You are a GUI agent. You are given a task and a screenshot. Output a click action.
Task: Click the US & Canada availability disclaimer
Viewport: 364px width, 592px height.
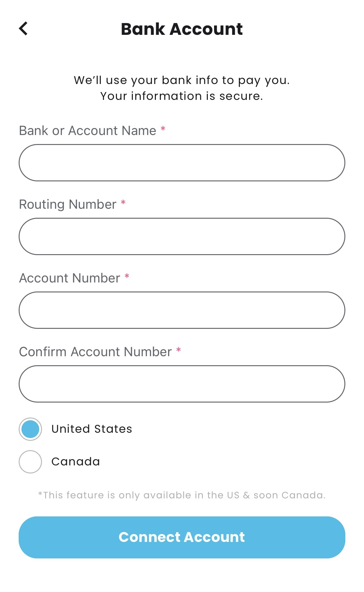click(x=182, y=495)
